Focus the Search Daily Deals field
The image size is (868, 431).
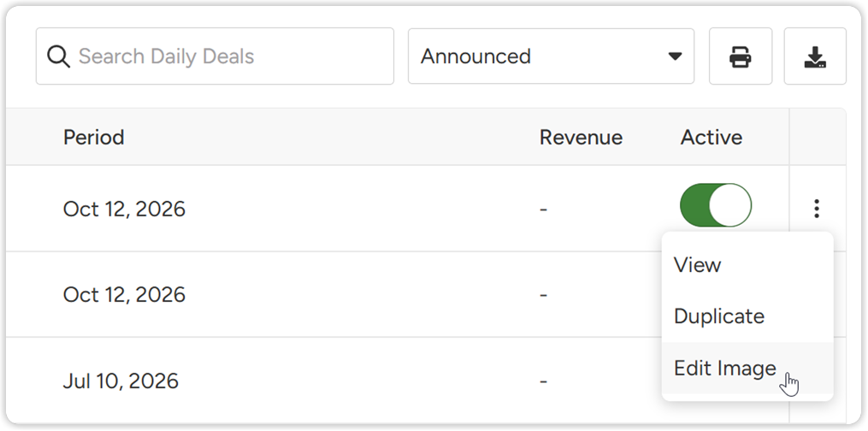[215, 56]
